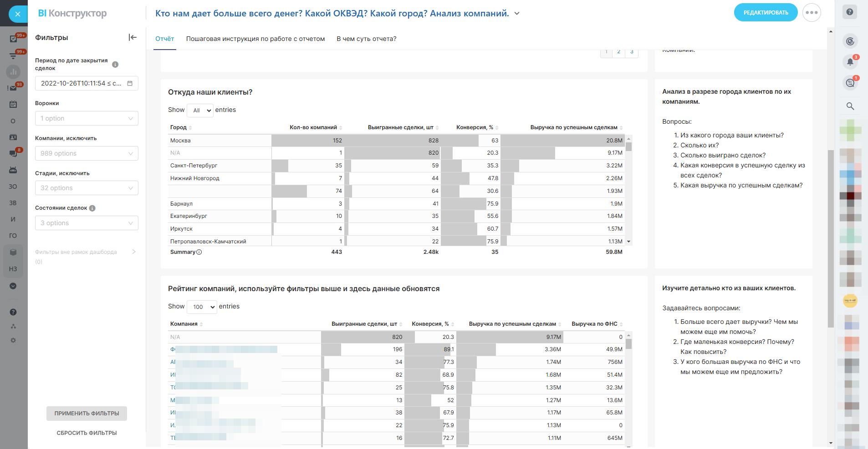Sort company rating by Выручка по ФНС
This screenshot has height=449, width=868.
click(x=597, y=324)
